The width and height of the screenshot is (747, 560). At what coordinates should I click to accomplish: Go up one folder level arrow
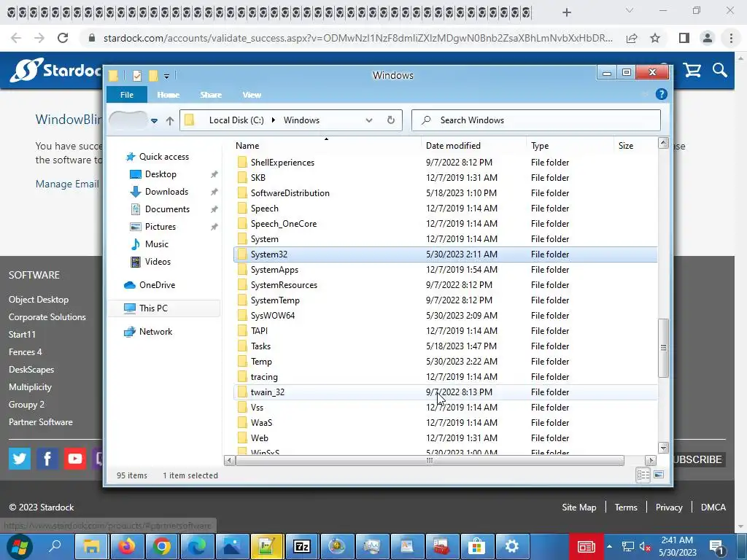click(x=170, y=120)
